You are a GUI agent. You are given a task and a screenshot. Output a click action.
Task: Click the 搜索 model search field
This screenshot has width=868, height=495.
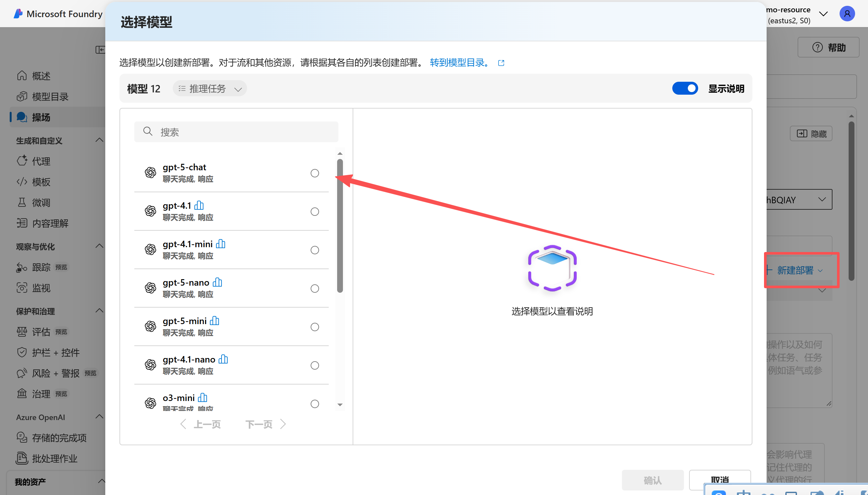[x=236, y=132]
